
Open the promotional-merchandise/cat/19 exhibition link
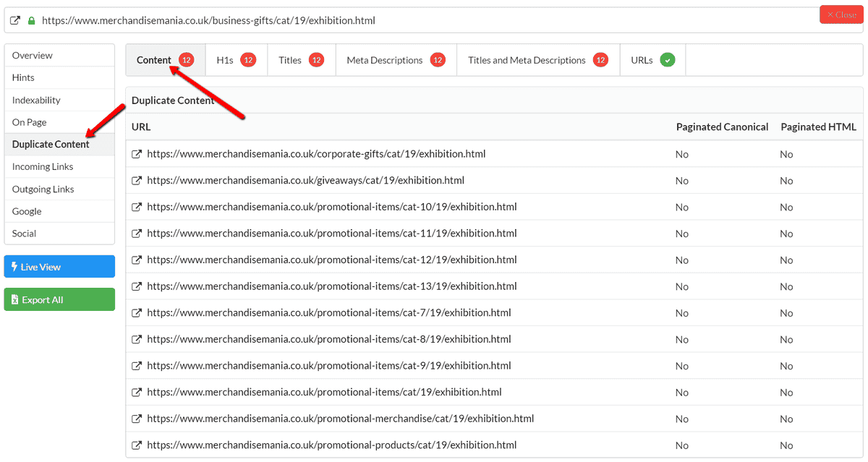click(341, 419)
